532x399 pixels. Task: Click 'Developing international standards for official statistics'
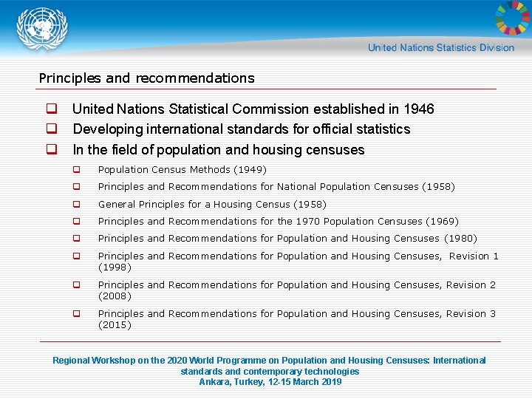pos(242,129)
